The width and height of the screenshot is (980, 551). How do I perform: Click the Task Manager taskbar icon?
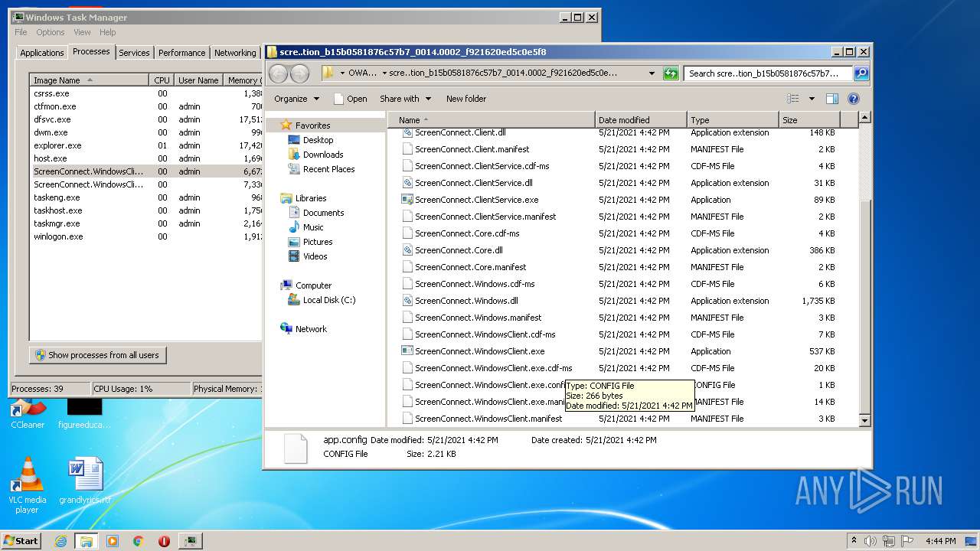(190, 541)
